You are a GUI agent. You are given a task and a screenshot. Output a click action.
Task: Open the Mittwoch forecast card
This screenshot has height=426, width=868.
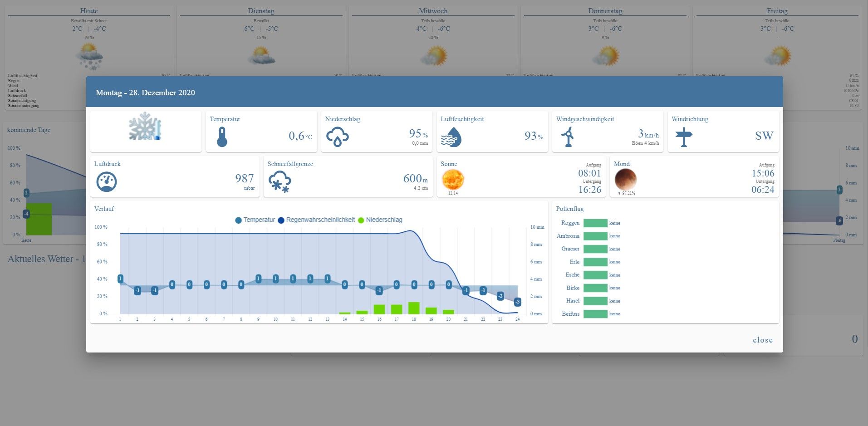tap(433, 41)
